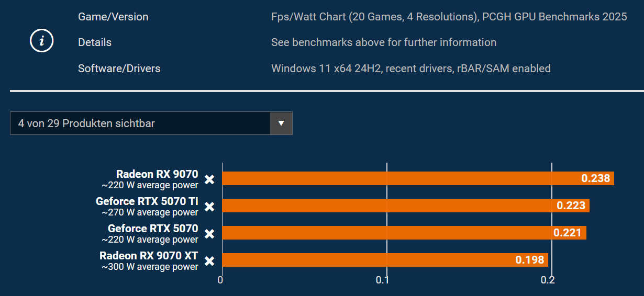Viewport: 644px width, 296px height.
Task: Remove Radeon RX 9070 XT with X
Action: click(209, 261)
